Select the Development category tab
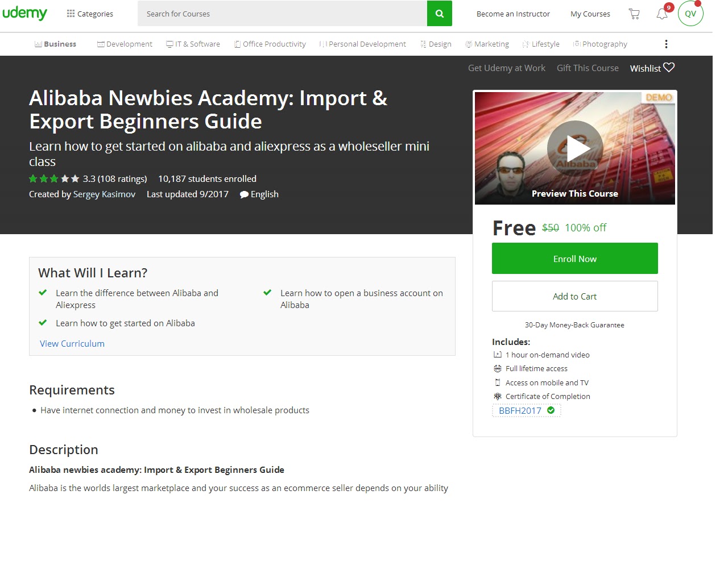This screenshot has width=728, height=582. tap(125, 44)
